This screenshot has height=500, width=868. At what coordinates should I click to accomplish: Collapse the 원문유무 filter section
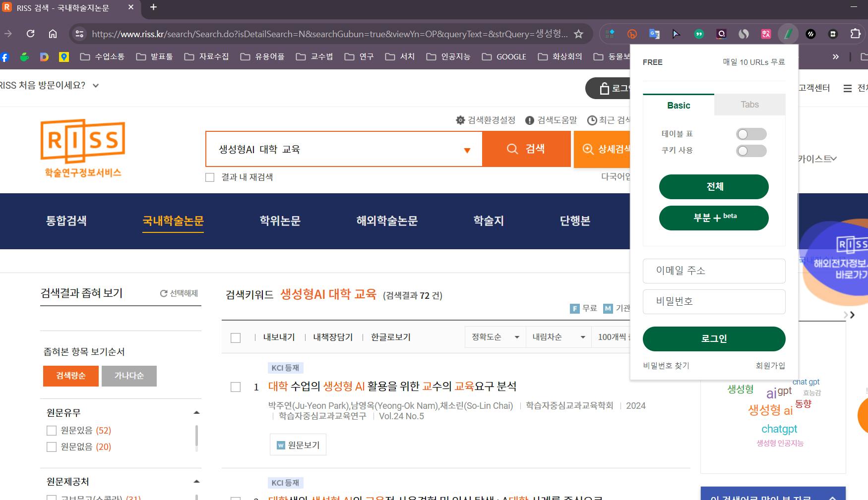coord(196,412)
